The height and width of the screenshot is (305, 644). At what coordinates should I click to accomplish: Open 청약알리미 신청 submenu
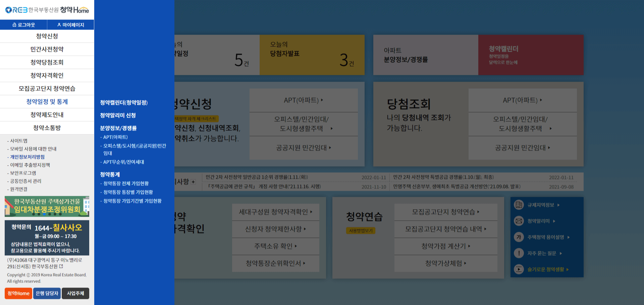[x=118, y=115]
